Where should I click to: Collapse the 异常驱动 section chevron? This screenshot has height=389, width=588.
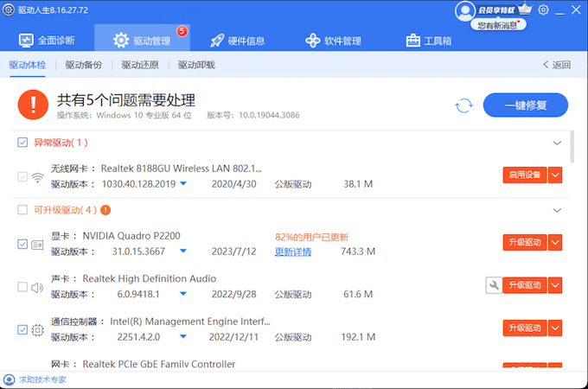click(x=557, y=143)
